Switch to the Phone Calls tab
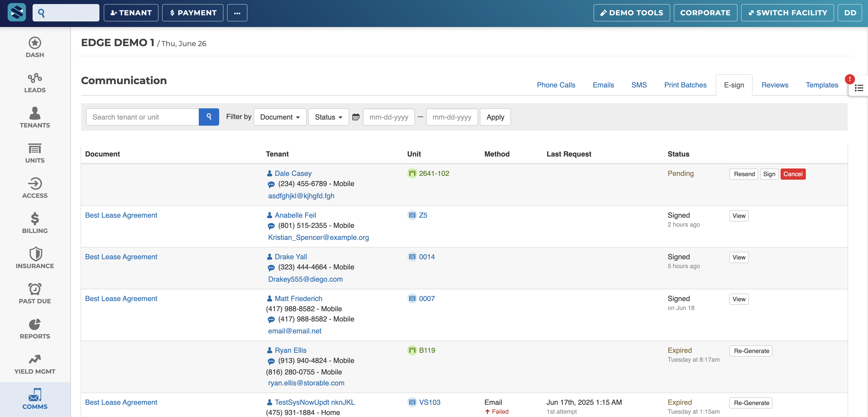This screenshot has width=868, height=417. (556, 85)
